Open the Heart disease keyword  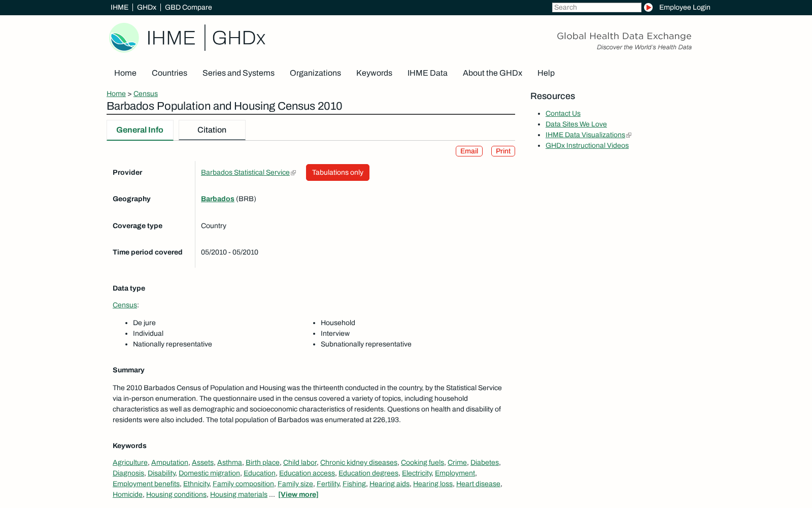(x=478, y=484)
